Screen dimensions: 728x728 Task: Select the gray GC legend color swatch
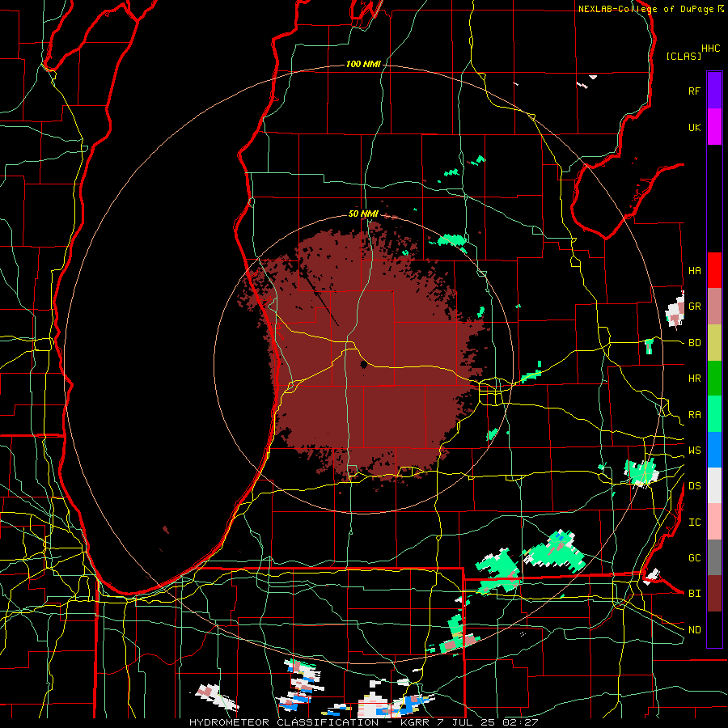(x=714, y=557)
